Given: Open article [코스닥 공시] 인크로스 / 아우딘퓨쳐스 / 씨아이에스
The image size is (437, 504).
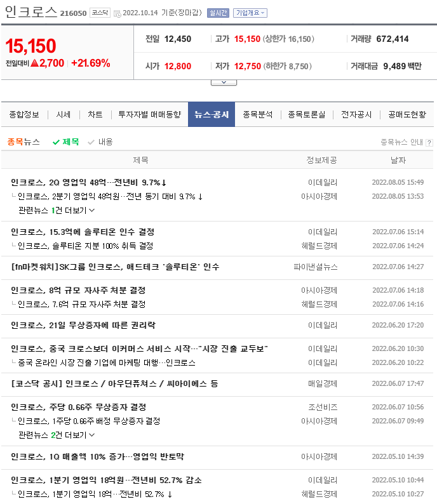Looking at the screenshot, I should tap(114, 383).
